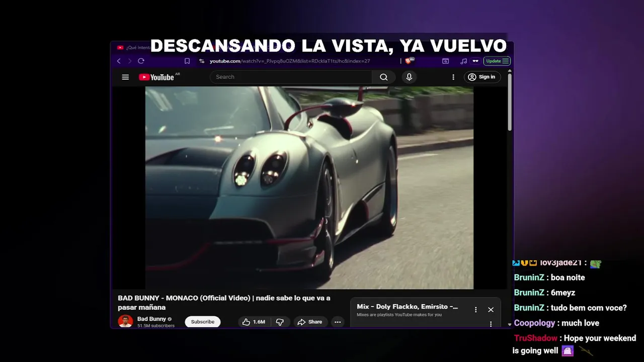Click chat message '6meyz'
The width and height of the screenshot is (644, 362).
click(563, 293)
